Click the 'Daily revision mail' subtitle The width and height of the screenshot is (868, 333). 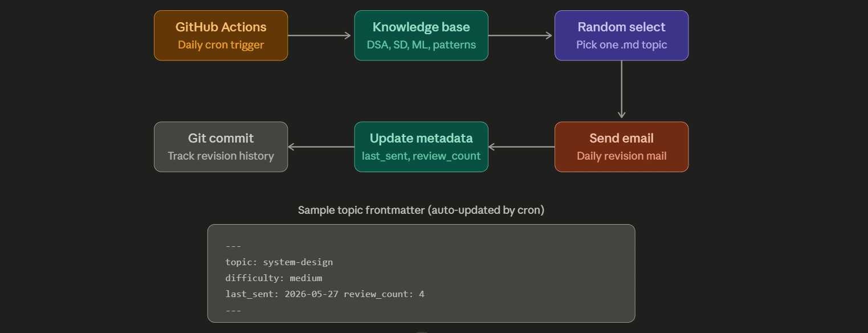click(621, 156)
